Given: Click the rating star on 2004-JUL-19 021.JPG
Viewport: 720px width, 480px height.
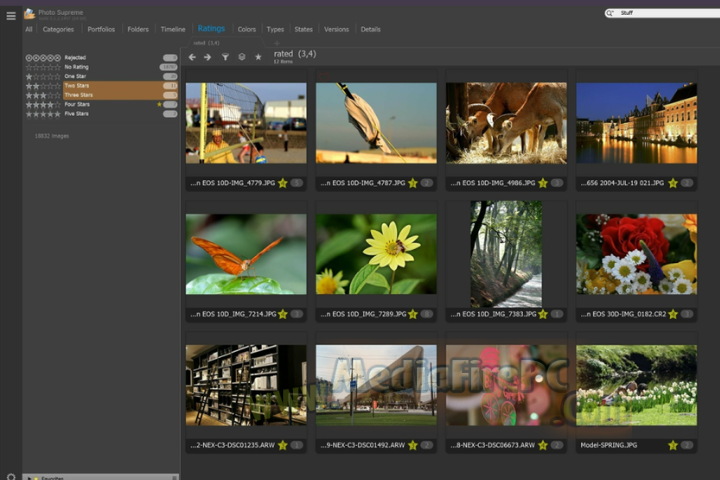Looking at the screenshot, I should 673,183.
